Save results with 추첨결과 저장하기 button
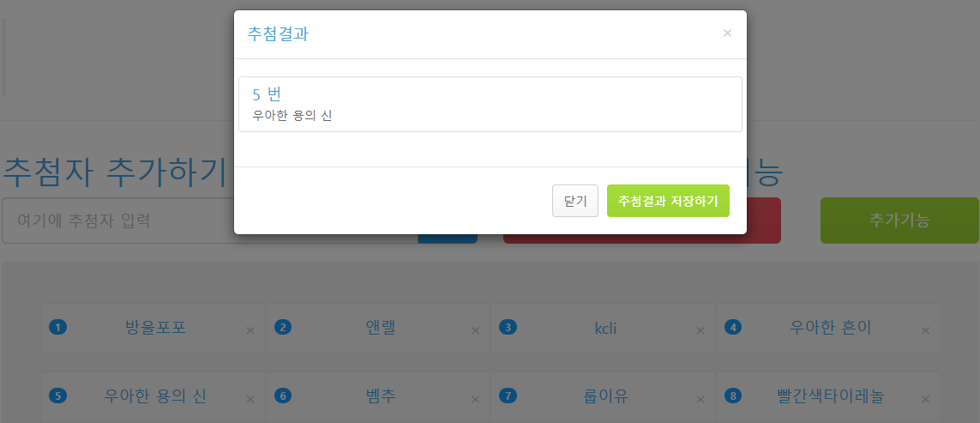The image size is (980, 423). click(x=668, y=201)
